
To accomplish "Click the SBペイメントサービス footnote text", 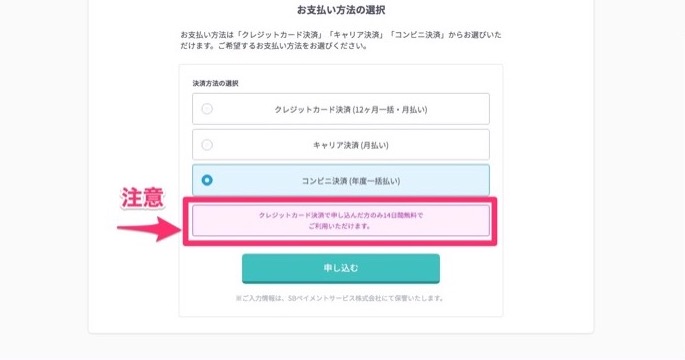I will 340,298.
